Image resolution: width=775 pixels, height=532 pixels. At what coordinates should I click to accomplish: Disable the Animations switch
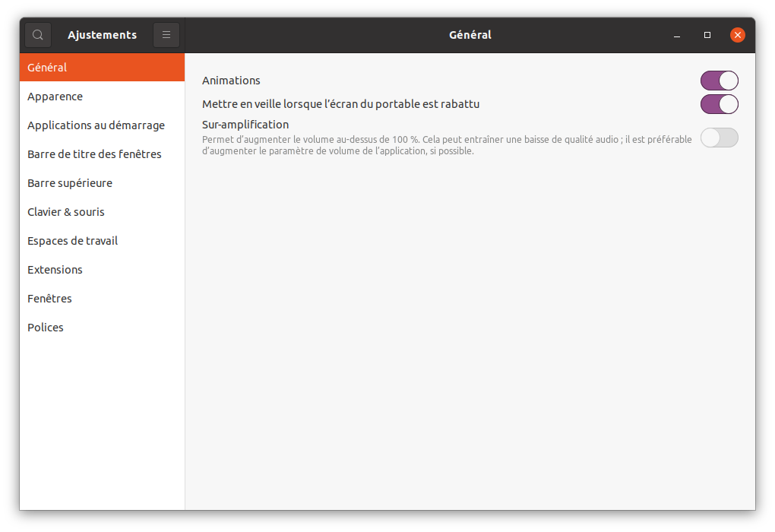[x=719, y=81]
